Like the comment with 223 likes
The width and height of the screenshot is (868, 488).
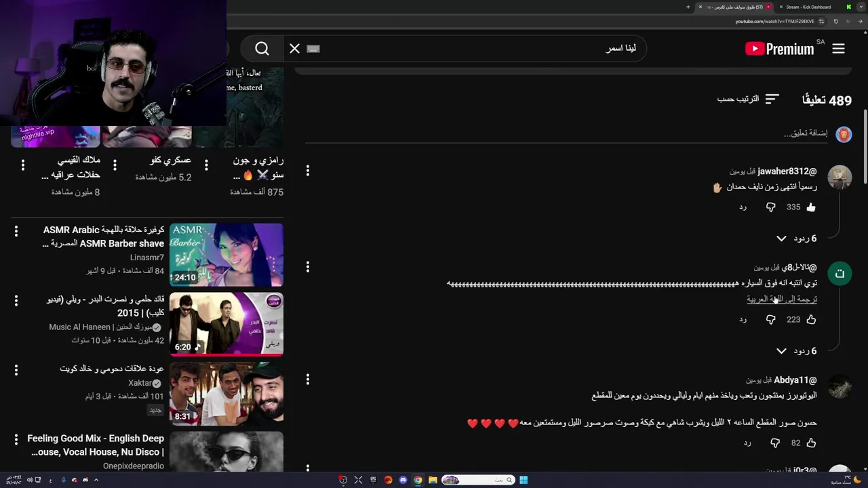(811, 320)
